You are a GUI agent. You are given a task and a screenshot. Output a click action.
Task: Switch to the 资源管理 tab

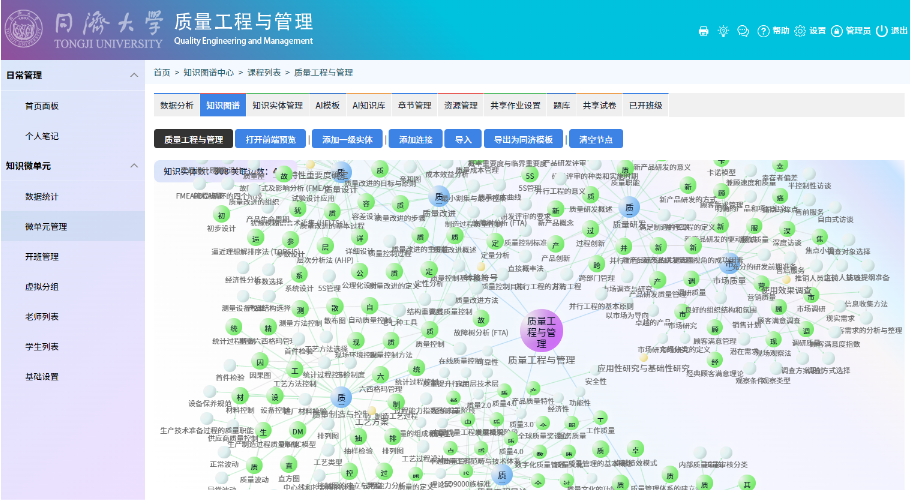click(460, 105)
